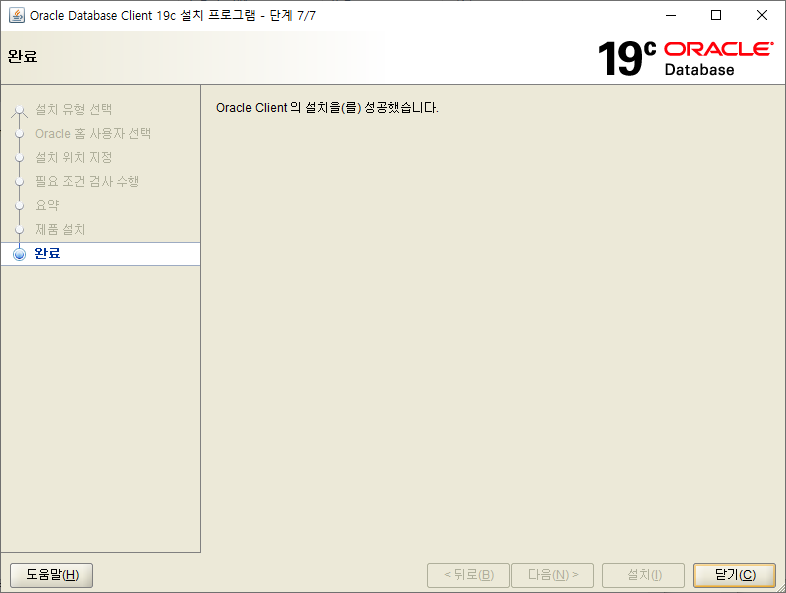This screenshot has height=593, width=786.
Task: Select the 완료 step in sidebar
Action: (x=101, y=254)
